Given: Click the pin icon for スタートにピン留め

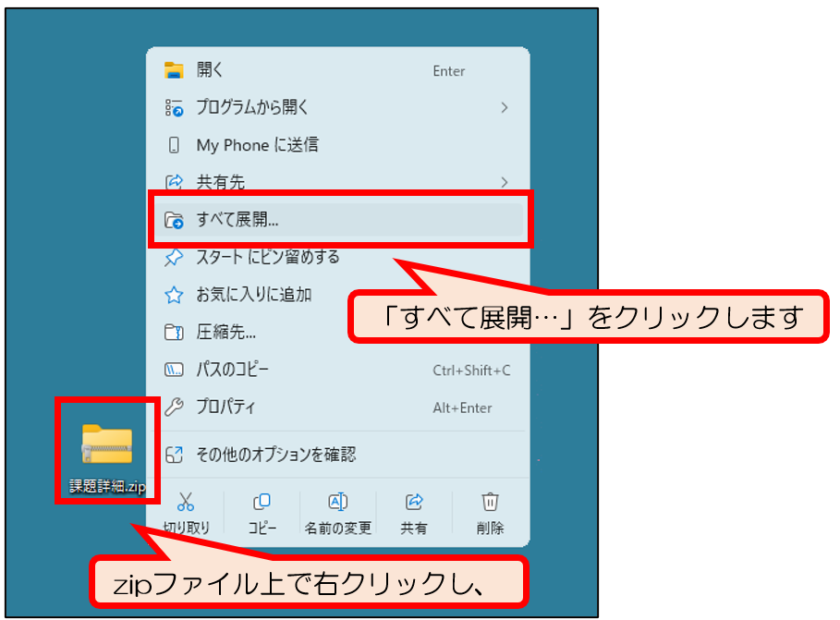Looking at the screenshot, I should click(x=174, y=257).
